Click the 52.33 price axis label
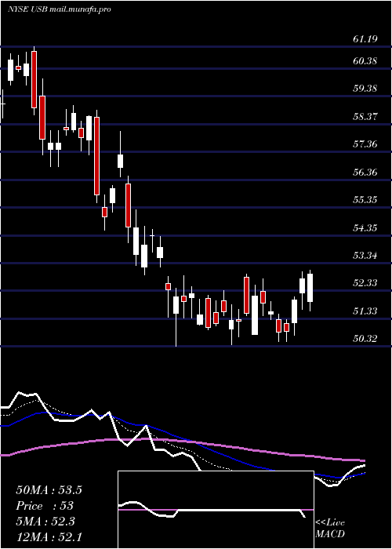The height and width of the screenshot is (549, 392). click(365, 282)
